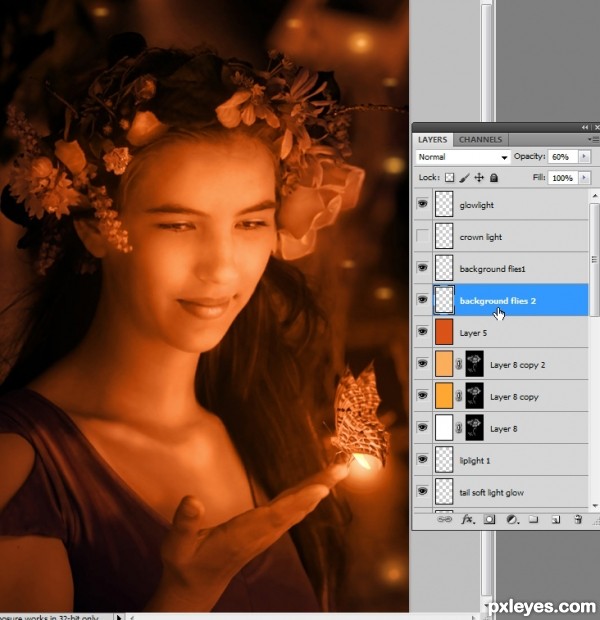600x620 pixels.
Task: Hide Layer 5
Action: 422,331
